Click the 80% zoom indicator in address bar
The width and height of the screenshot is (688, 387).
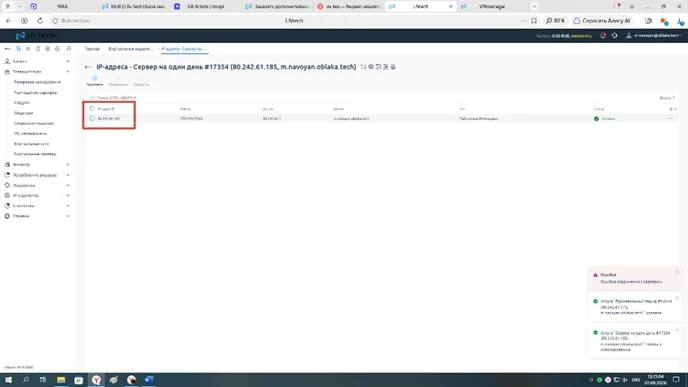pos(555,21)
